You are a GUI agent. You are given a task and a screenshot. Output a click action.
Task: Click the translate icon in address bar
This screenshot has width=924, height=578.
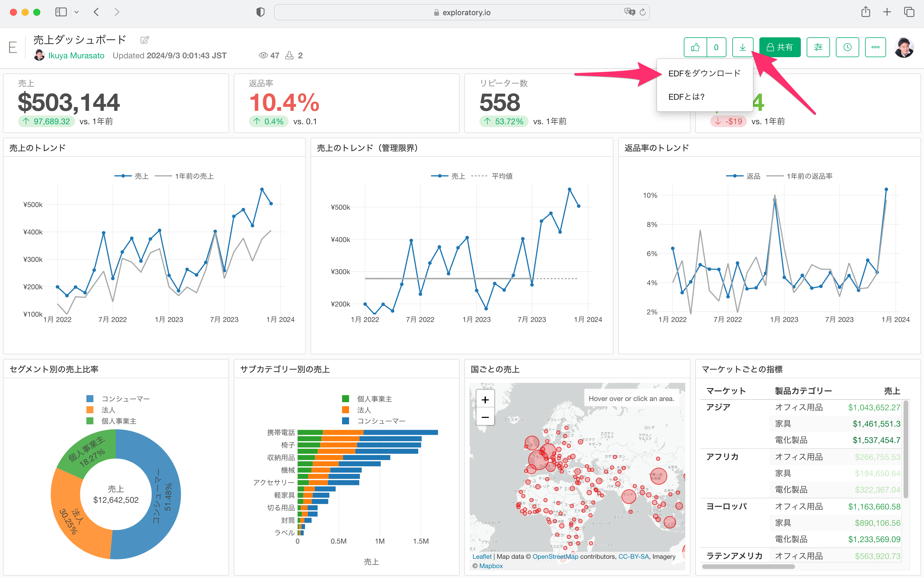(629, 12)
